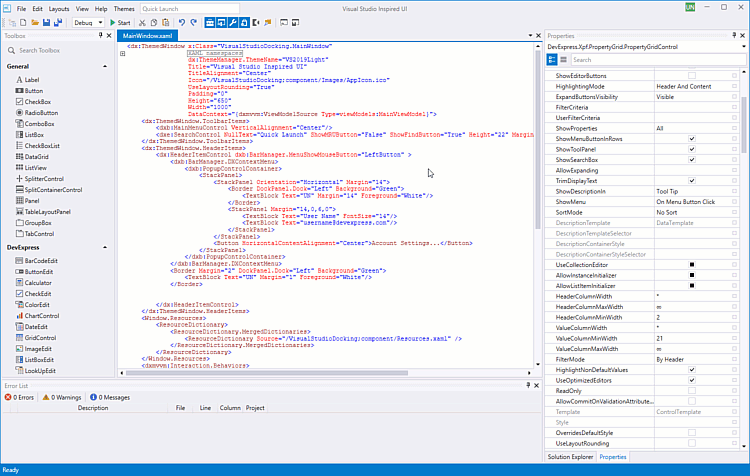Switch property grid to categorized view icon
The height and width of the screenshot is (476, 750).
(x=552, y=60)
